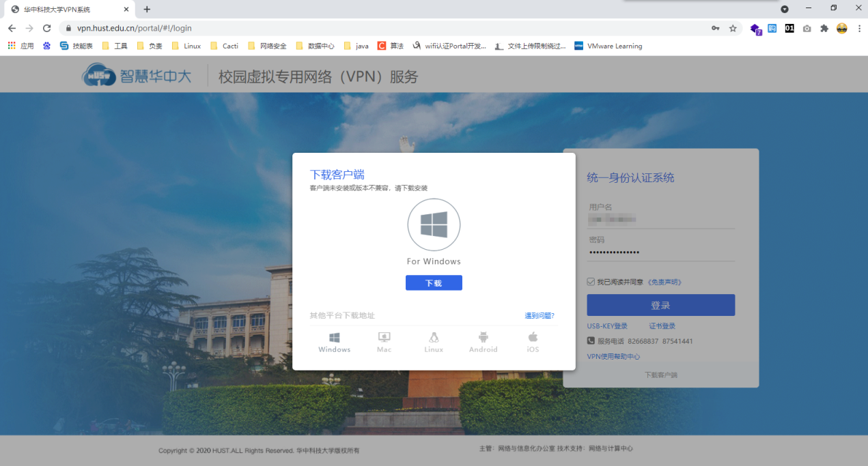Click the browser back arrow
This screenshot has height=466, width=868.
pos(12,28)
